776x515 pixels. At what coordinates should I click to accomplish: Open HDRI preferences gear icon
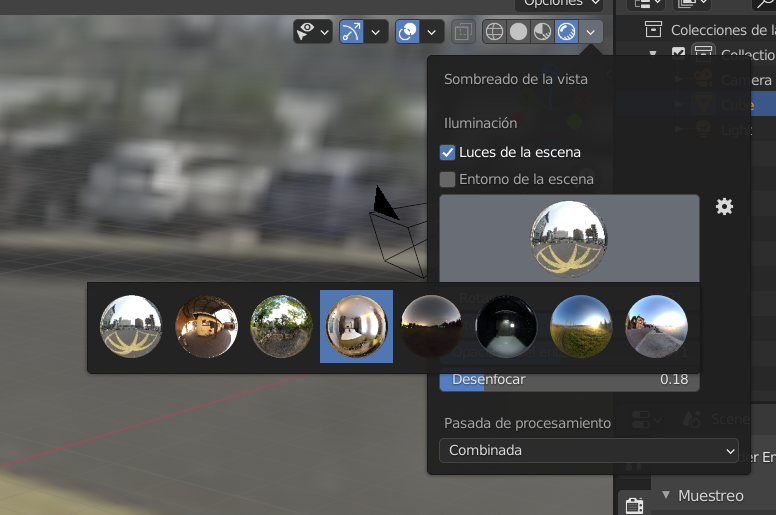pos(724,207)
